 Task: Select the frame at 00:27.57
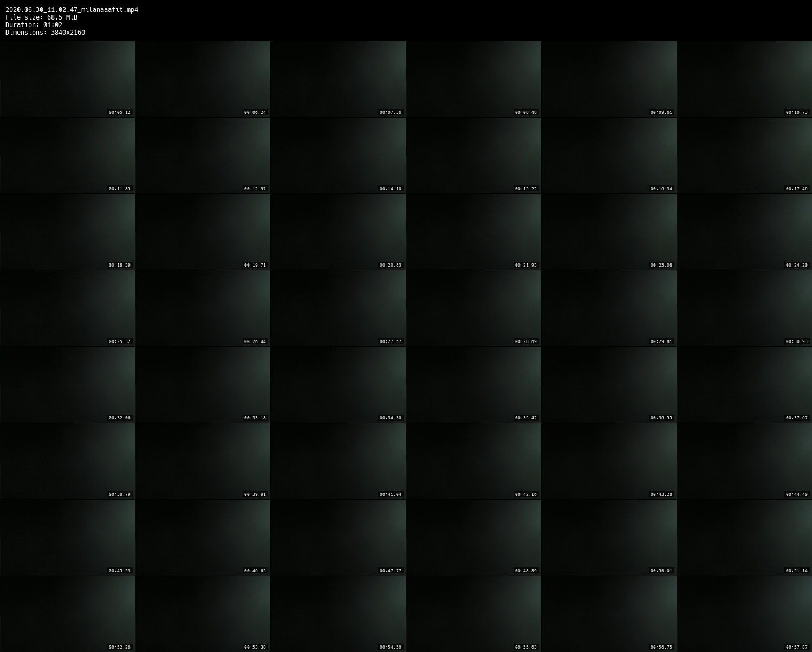pos(338,308)
